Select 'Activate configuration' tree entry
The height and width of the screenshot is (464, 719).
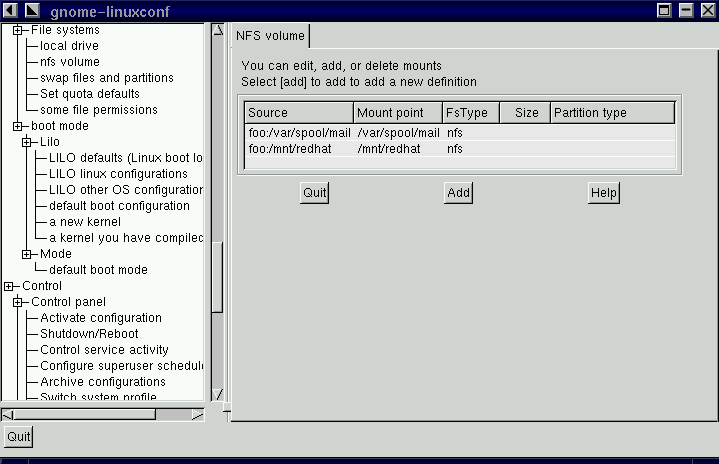pos(100,318)
